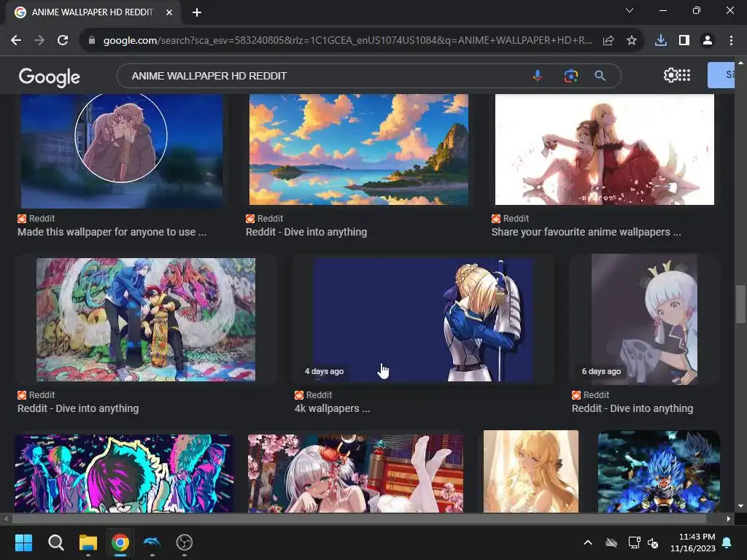Screen dimensions: 747x560
Task: Open cherry blossom white-haired girl thumbnail
Action: tap(355, 473)
